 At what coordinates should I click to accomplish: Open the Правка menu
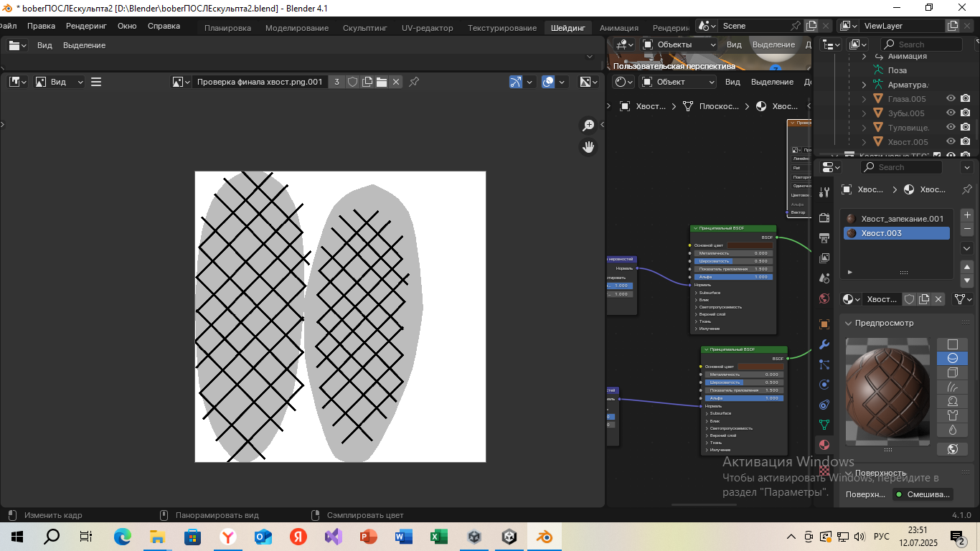point(41,26)
